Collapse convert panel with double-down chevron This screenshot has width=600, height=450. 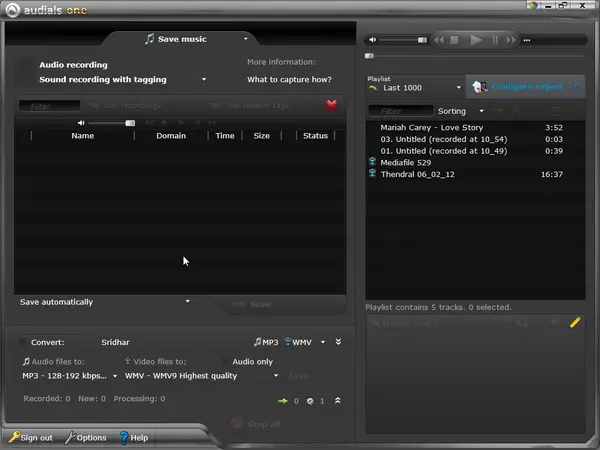point(338,342)
